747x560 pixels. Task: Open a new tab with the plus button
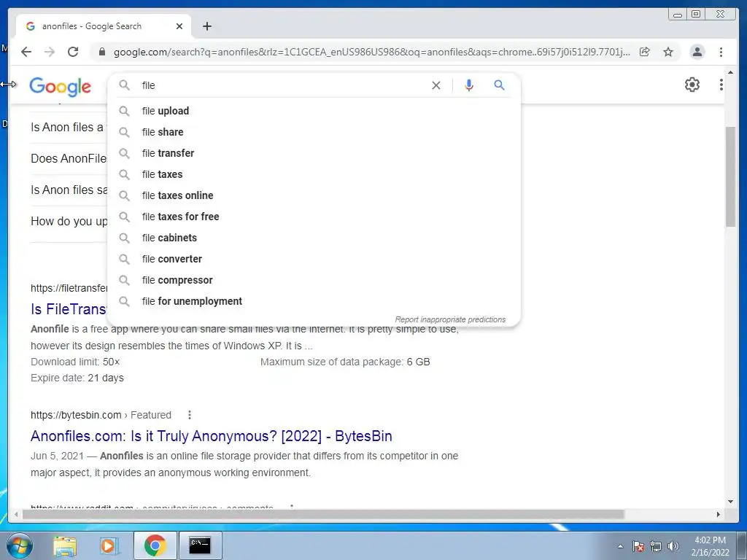(x=206, y=26)
